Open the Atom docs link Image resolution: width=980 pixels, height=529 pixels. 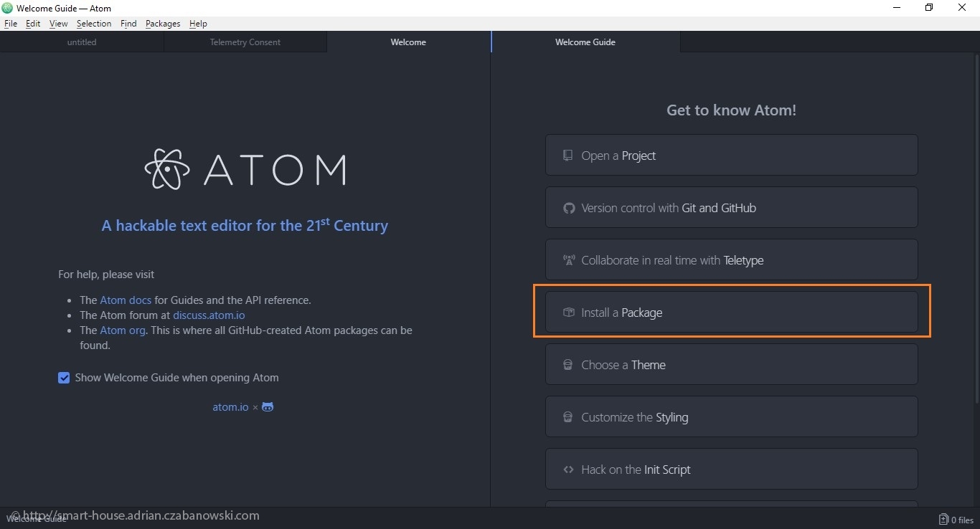click(x=126, y=300)
